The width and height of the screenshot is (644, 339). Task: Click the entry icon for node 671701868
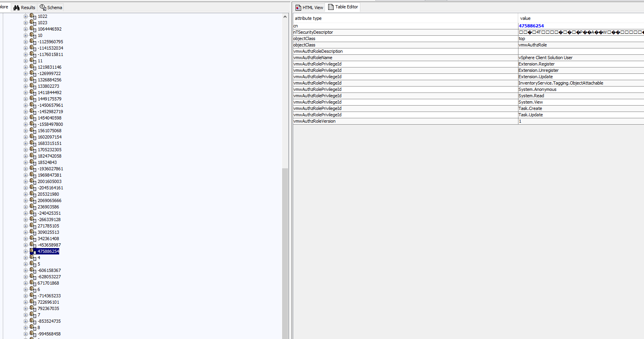point(33,283)
